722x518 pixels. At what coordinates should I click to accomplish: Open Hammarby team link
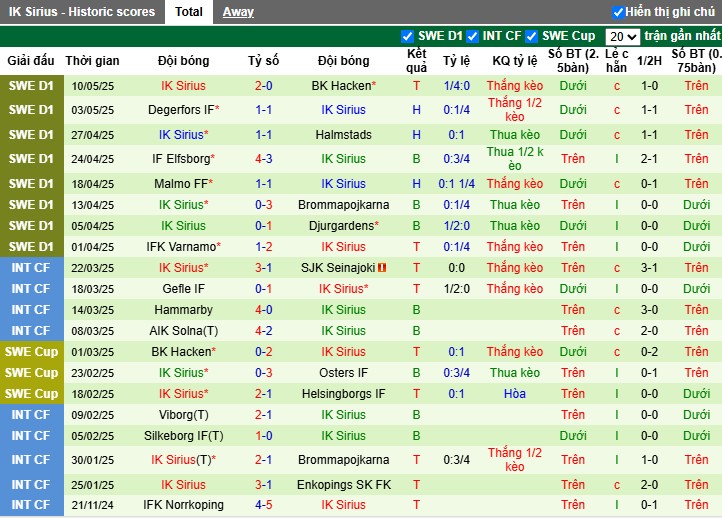(183, 309)
